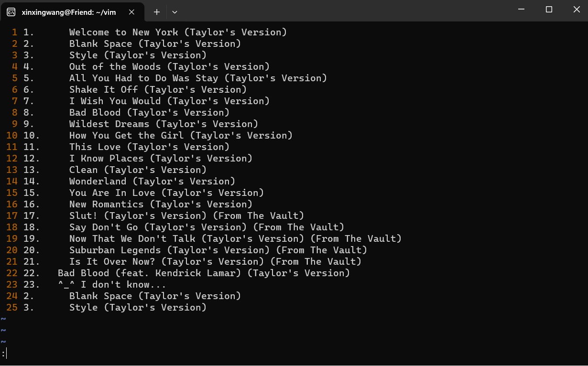Expand the new tab profile dropdown chevron
Viewport: 588px width, 366px height.
tap(174, 12)
